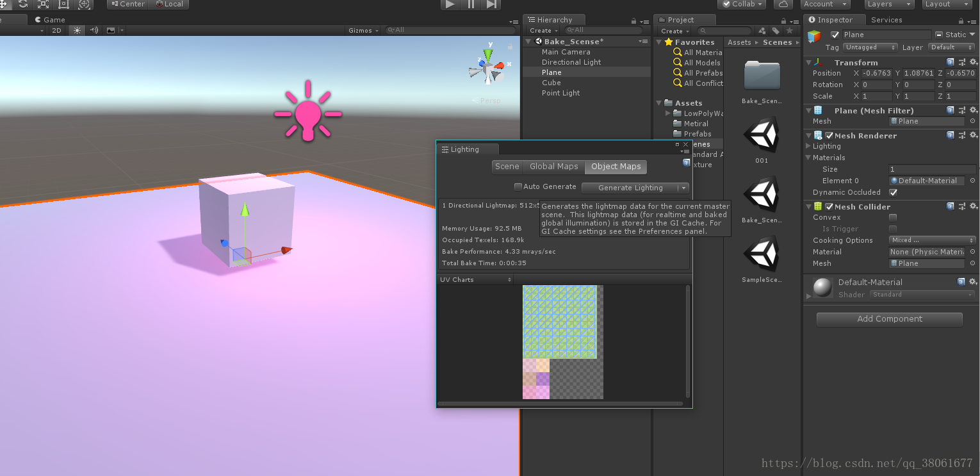Switch to the Global Maps tab
The height and width of the screenshot is (476, 980).
pyautogui.click(x=553, y=167)
